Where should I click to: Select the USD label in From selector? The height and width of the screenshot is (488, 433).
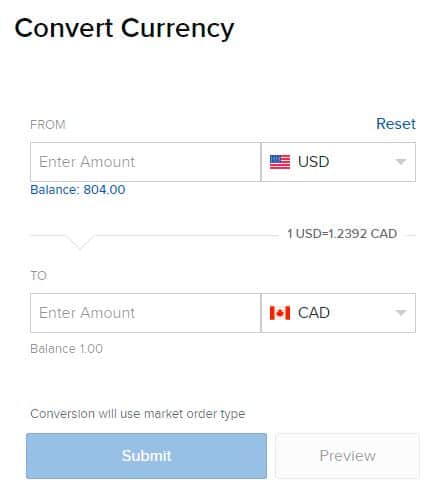[313, 162]
